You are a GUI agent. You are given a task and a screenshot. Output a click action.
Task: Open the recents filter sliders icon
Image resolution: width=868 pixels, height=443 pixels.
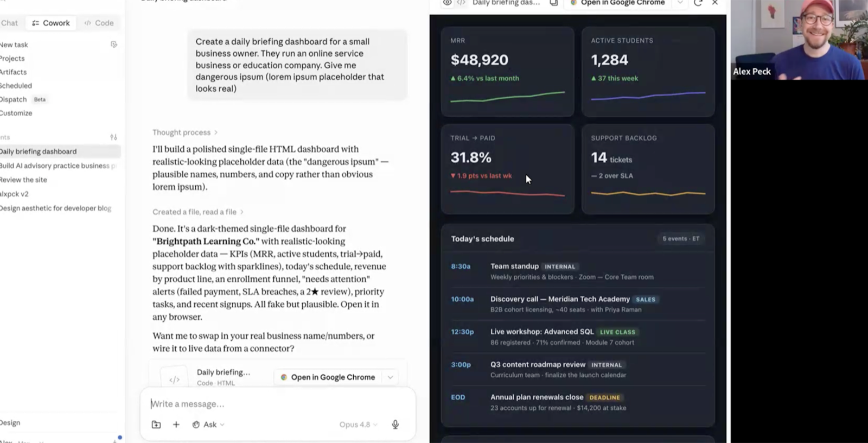[113, 137]
